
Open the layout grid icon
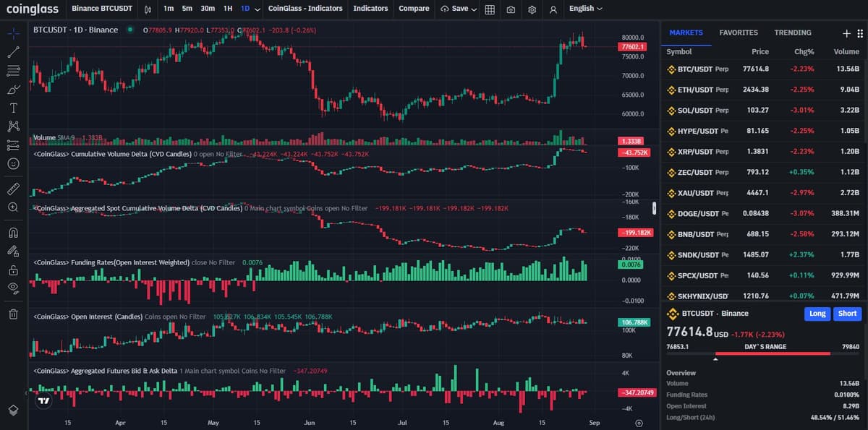coord(490,9)
